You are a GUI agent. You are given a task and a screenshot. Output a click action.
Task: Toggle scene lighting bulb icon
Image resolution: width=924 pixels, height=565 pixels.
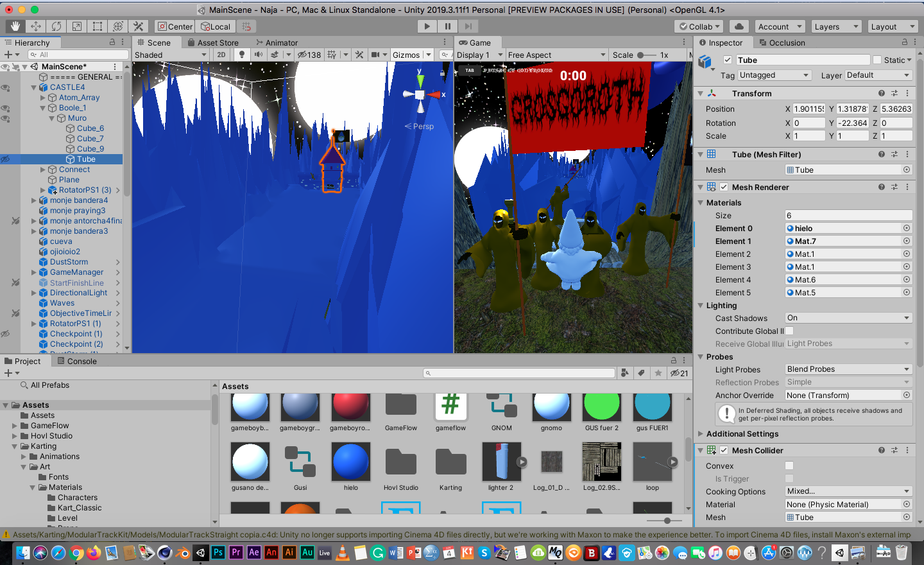pyautogui.click(x=242, y=55)
